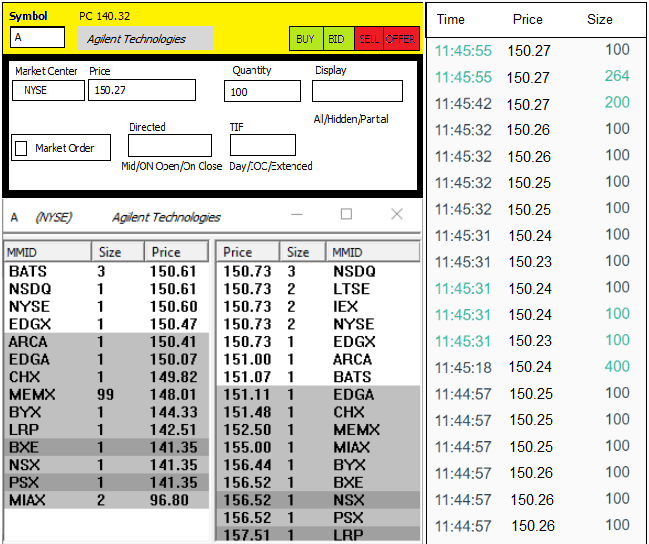Click the red SELL button

pos(369,39)
